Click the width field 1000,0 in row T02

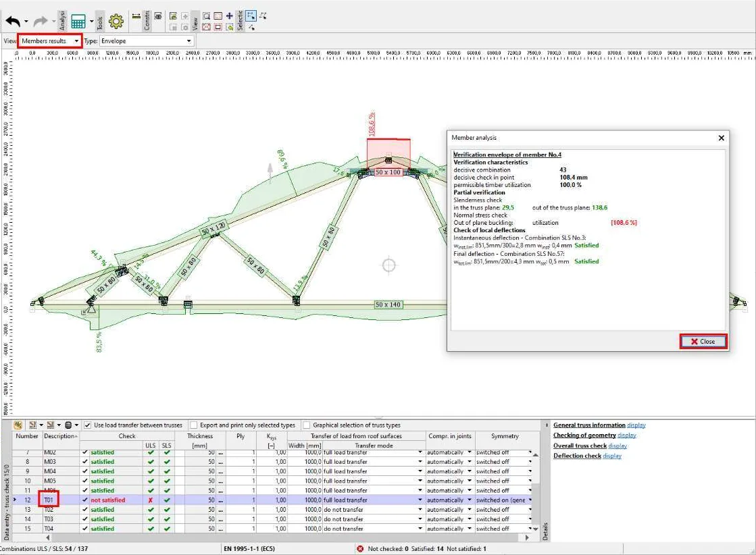(305, 510)
